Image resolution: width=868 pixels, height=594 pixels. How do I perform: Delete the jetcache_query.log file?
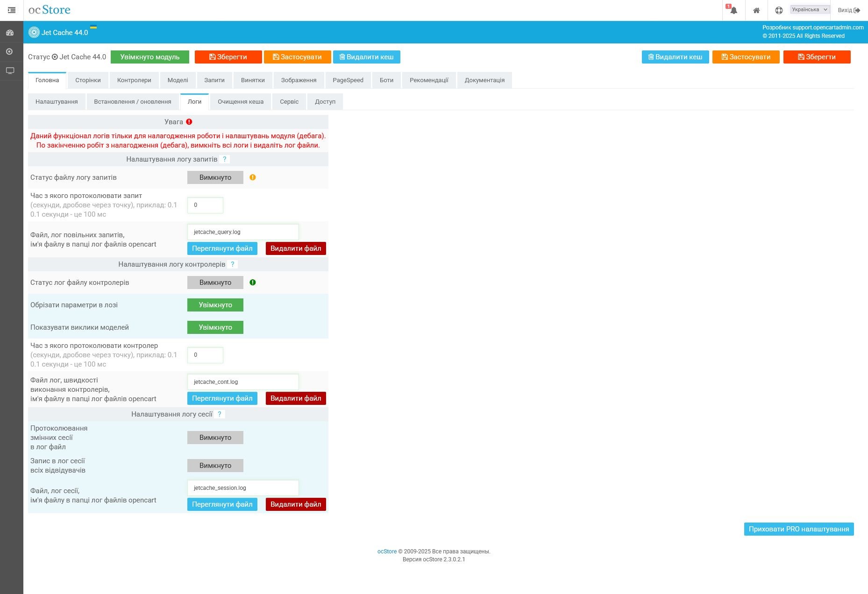click(x=296, y=248)
